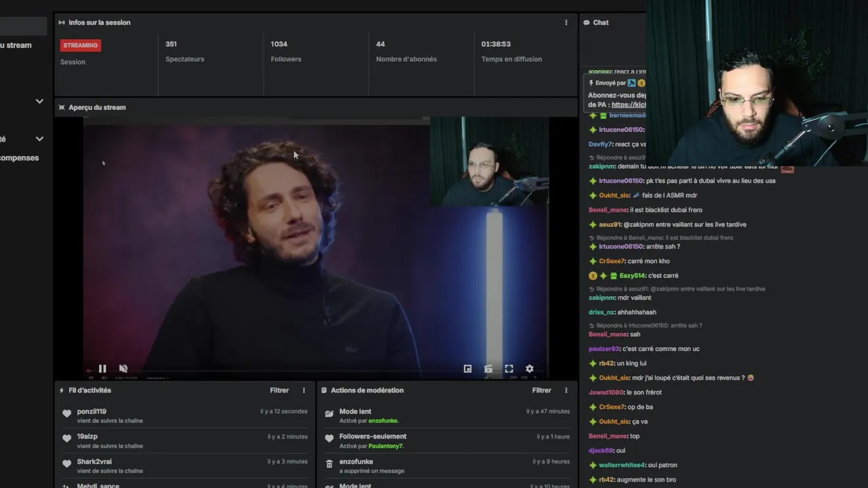Click zakipnm on 'mdr vaillant' message
This screenshot has width=868, height=488.
(x=601, y=298)
